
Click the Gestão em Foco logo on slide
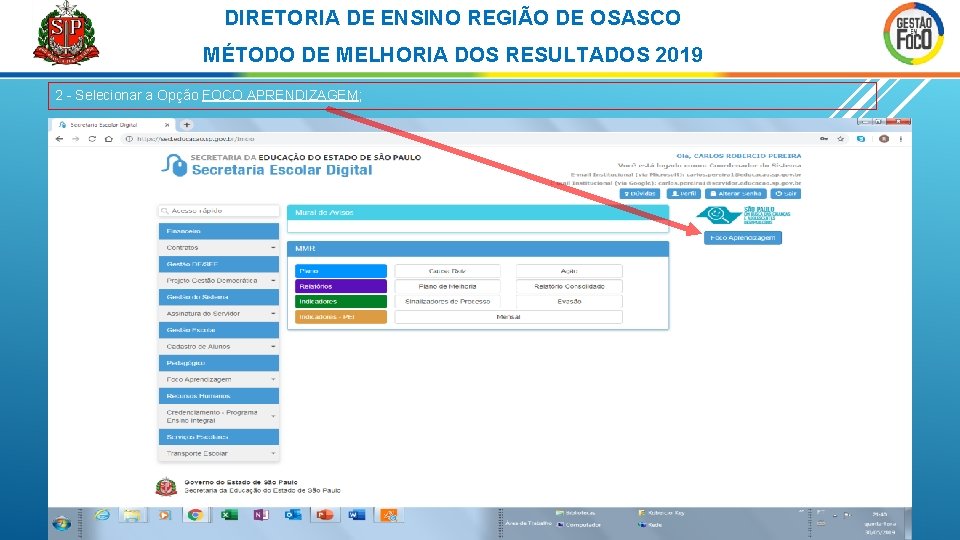coord(913,33)
